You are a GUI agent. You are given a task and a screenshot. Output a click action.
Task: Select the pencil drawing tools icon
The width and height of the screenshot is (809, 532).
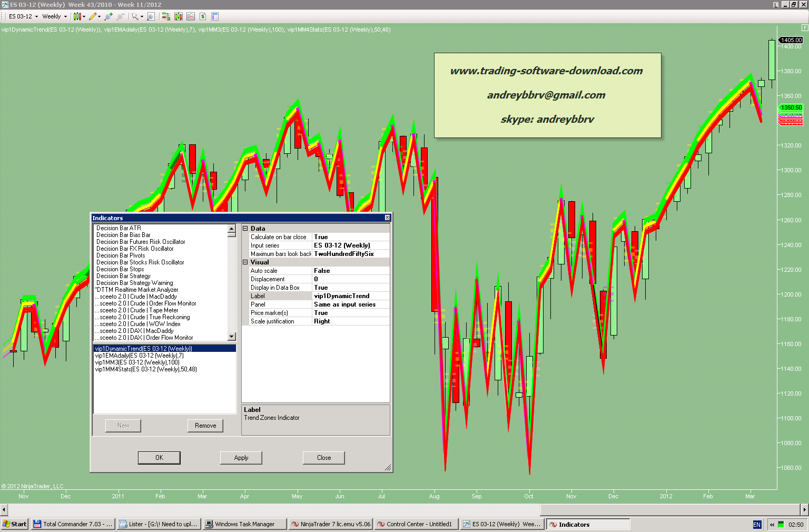[93, 16]
